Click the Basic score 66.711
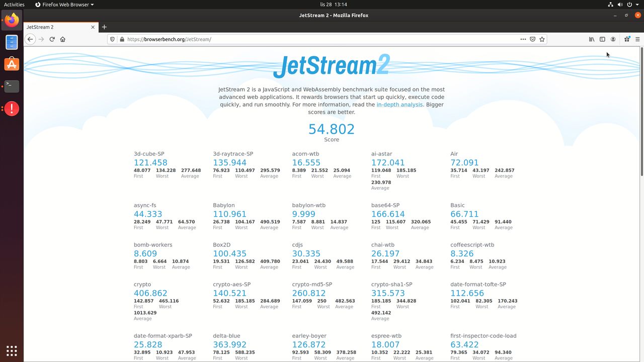644x362 pixels. [x=464, y=214]
